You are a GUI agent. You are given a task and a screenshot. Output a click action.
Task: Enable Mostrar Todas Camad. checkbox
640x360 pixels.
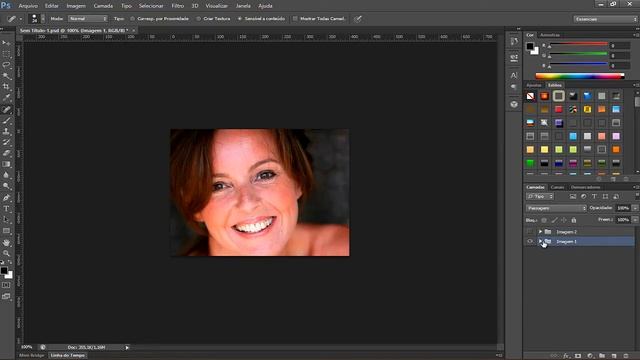coord(295,19)
